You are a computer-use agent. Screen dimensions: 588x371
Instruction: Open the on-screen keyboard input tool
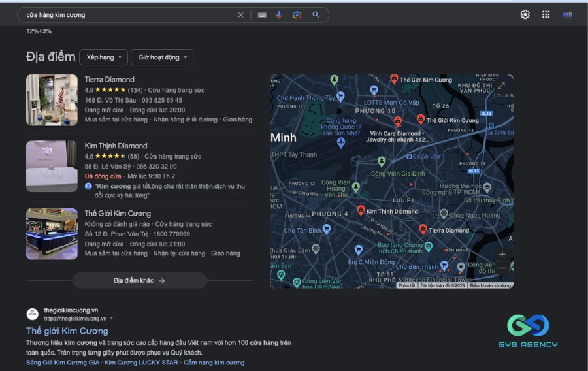[262, 15]
